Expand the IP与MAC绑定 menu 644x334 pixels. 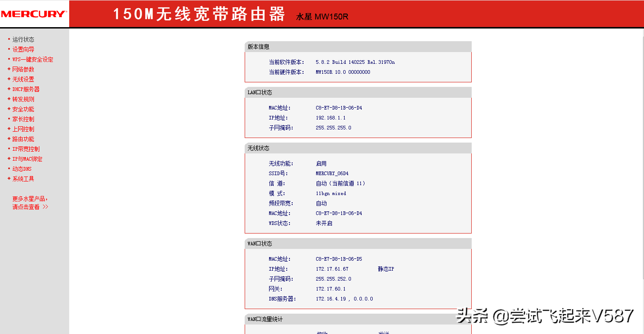coord(27,159)
